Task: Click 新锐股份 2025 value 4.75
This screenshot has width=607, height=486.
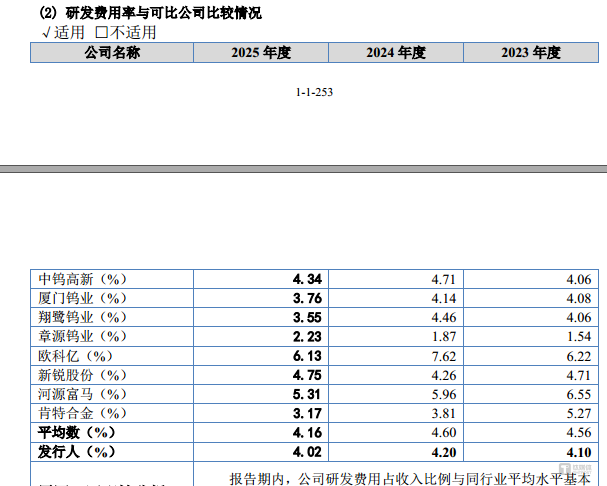Action: [x=307, y=375]
